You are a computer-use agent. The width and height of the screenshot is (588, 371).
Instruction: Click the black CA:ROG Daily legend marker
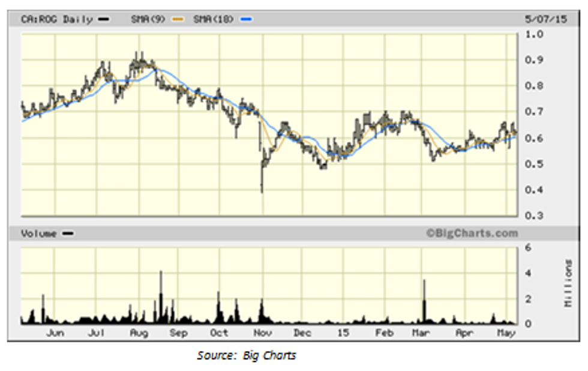click(104, 19)
